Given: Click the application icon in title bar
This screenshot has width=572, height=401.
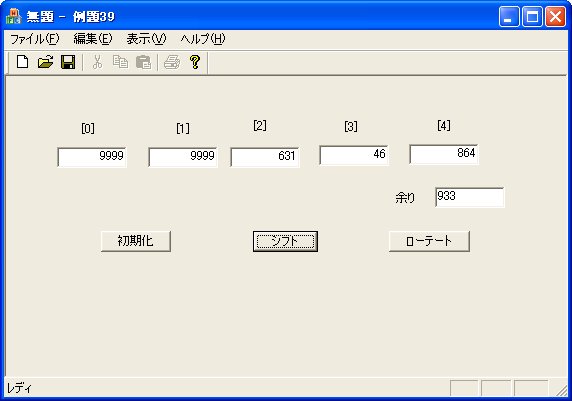Looking at the screenshot, I should point(13,16).
